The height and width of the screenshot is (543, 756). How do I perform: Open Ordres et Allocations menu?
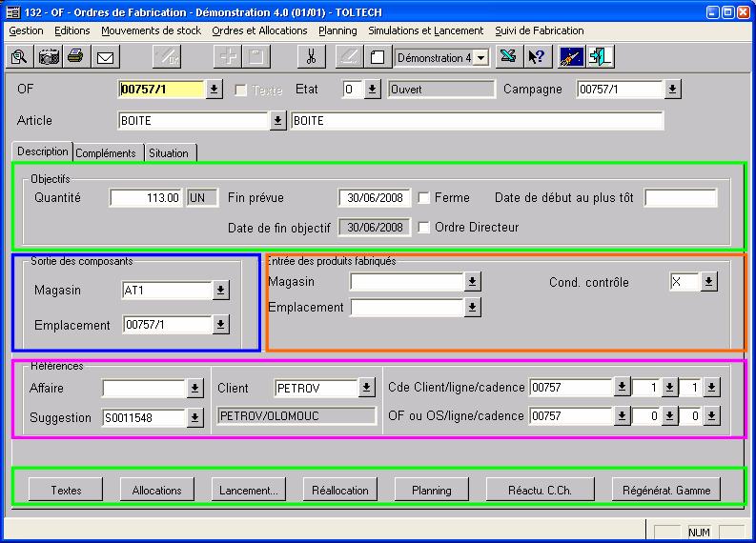[x=259, y=30]
